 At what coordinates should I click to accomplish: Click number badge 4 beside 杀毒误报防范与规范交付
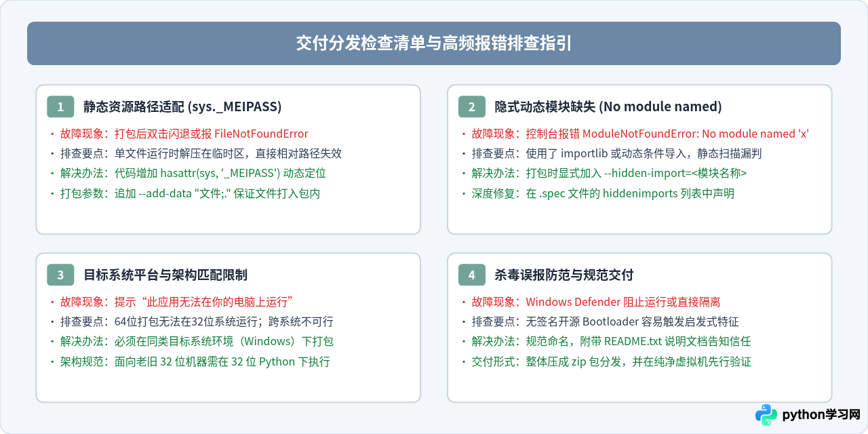pyautogui.click(x=472, y=275)
